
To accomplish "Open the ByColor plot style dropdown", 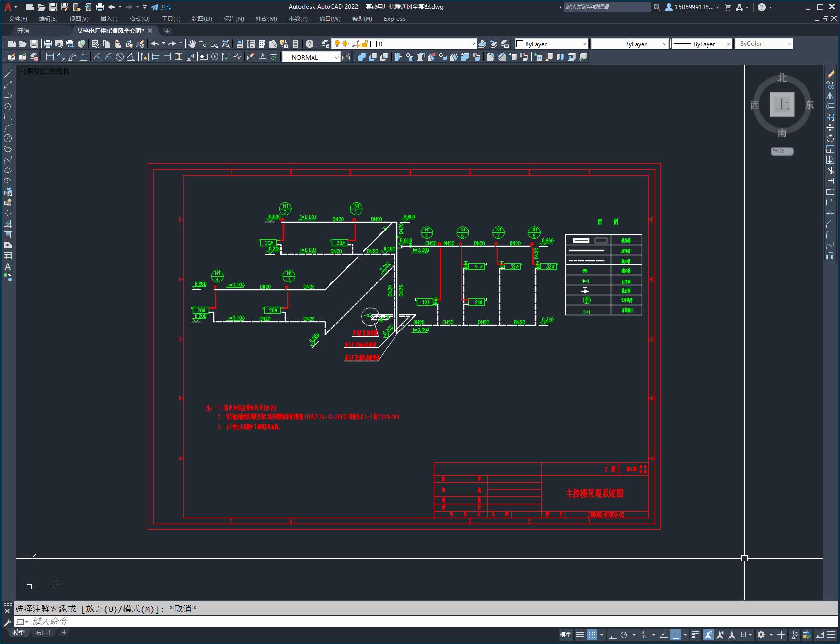I will (764, 44).
